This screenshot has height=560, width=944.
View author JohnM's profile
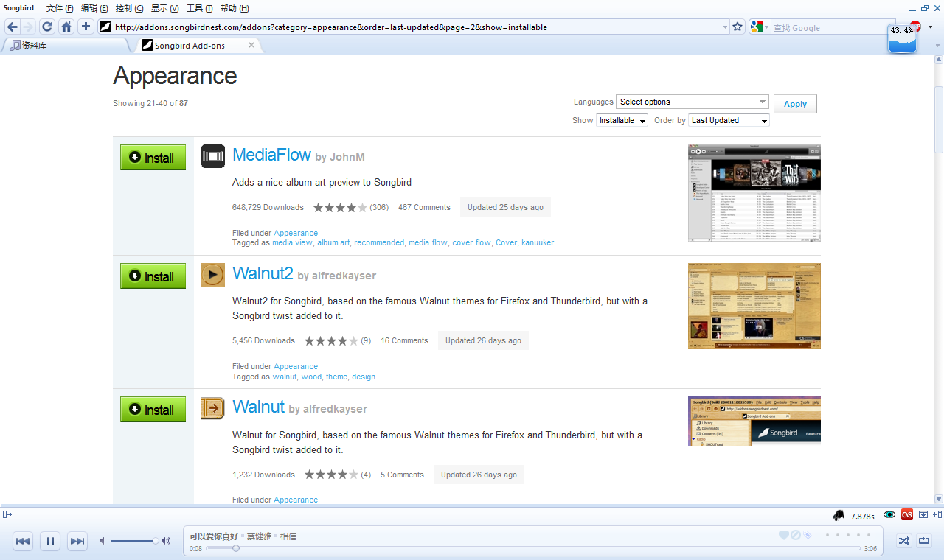[347, 157]
